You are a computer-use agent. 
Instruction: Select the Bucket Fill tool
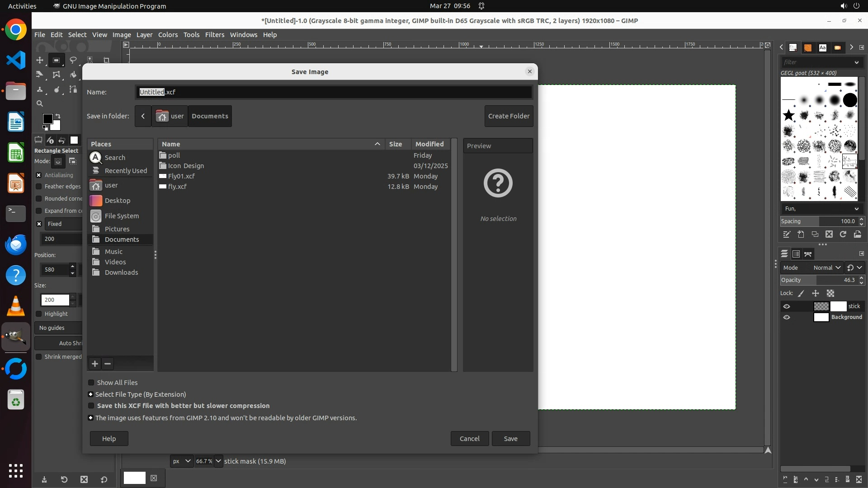pyautogui.click(x=73, y=75)
